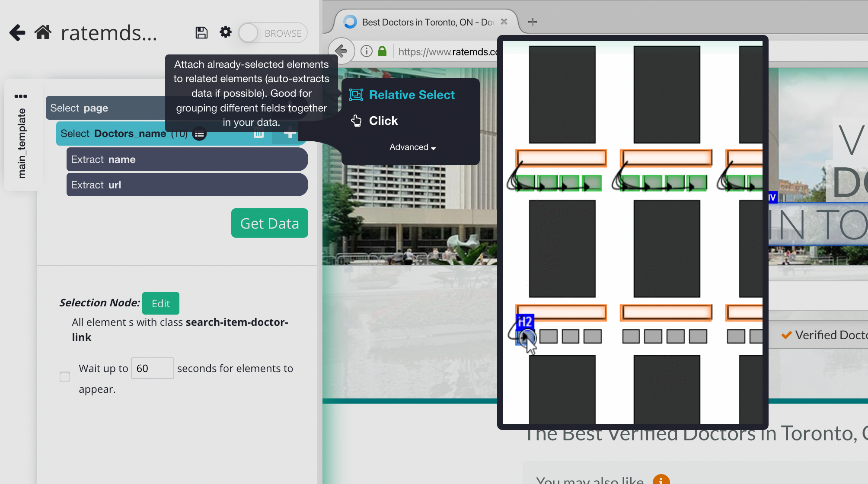
Task: Toggle the BROWSE mode switch
Action: pos(273,33)
